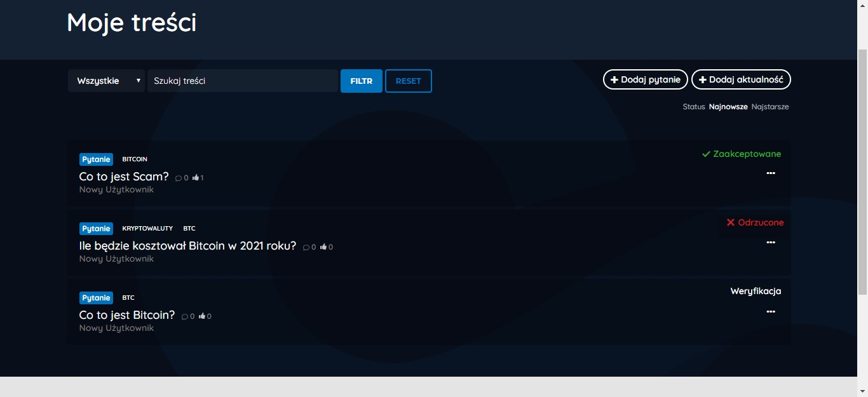Click the Weryfikacja status label

click(x=756, y=291)
